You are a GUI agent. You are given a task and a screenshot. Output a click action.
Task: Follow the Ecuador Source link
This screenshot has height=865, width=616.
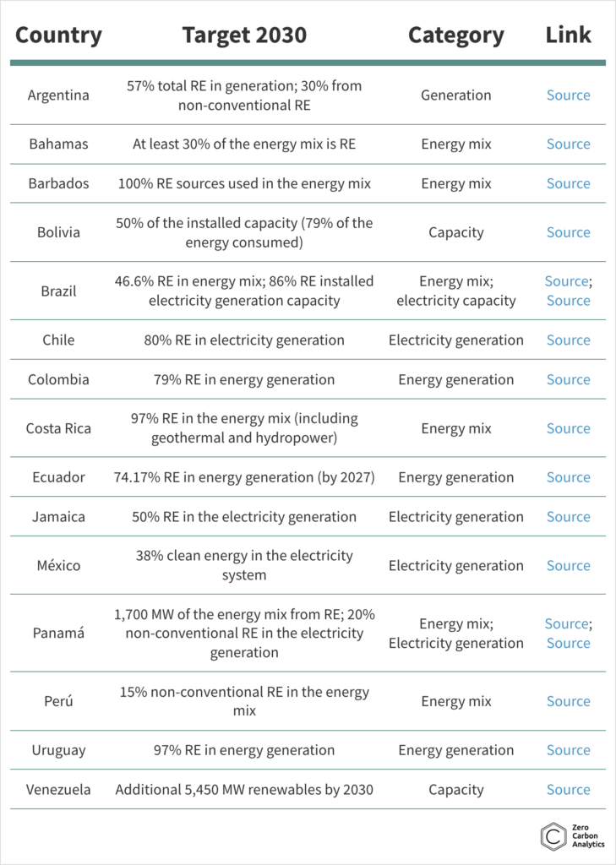(x=568, y=477)
